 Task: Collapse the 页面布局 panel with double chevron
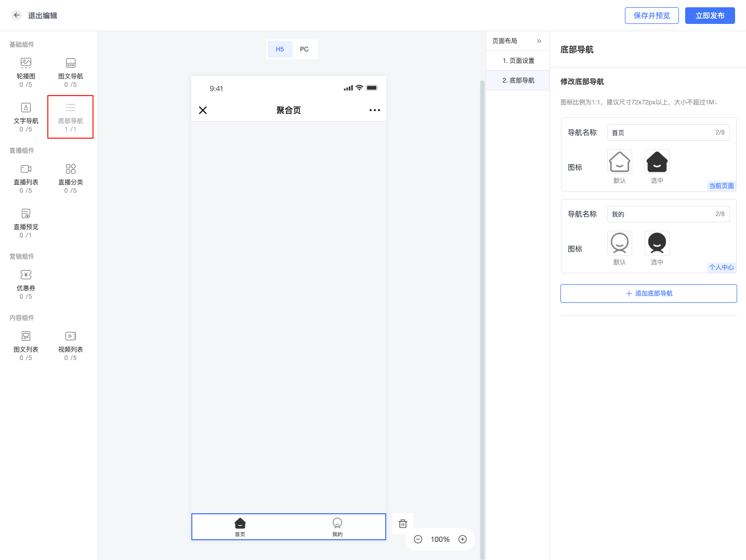point(539,41)
